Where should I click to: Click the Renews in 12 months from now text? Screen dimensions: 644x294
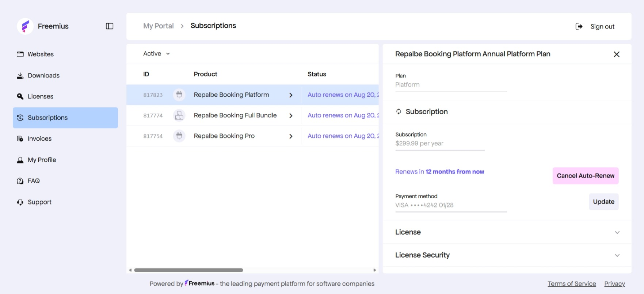point(439,172)
